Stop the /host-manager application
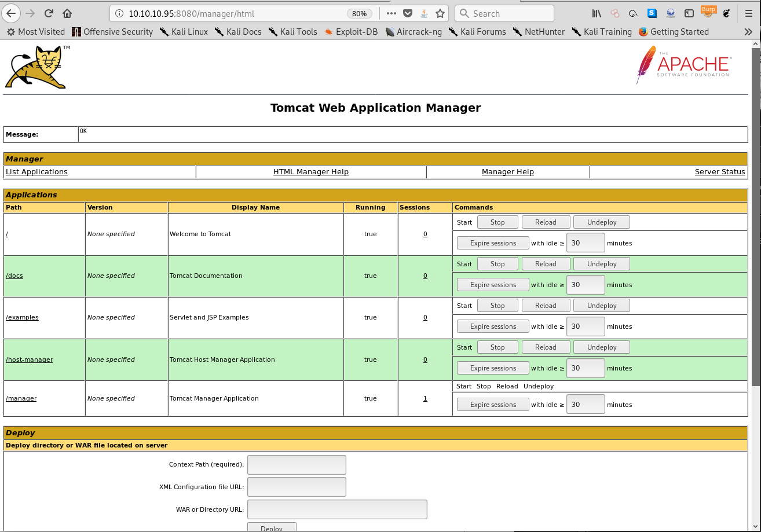The image size is (761, 532). click(497, 347)
